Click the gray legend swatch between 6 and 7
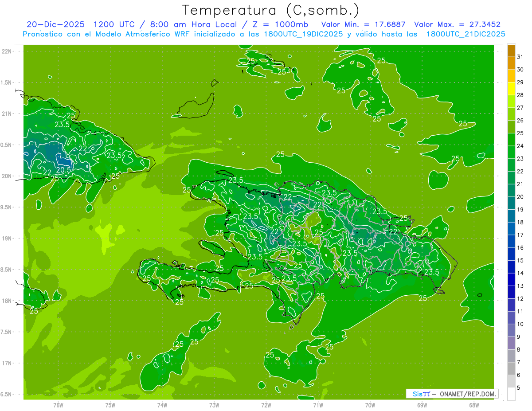 pos(512,368)
